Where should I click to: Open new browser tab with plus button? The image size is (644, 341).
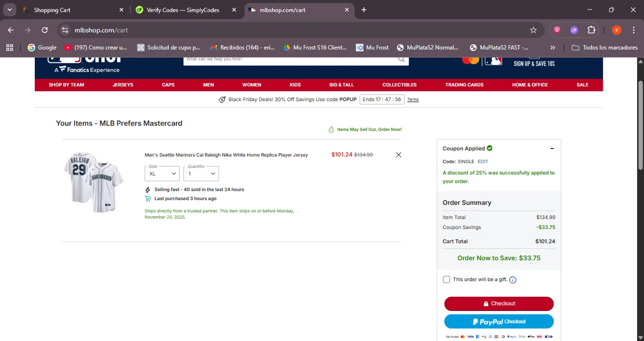364,10
